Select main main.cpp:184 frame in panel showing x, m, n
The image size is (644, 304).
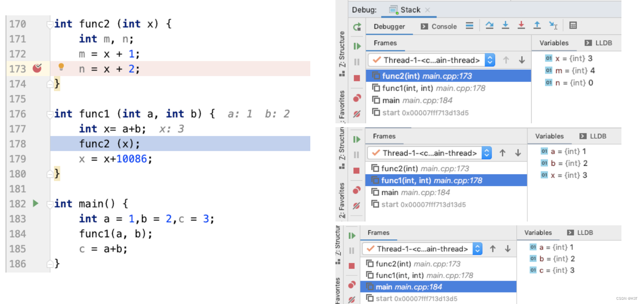tap(448, 100)
